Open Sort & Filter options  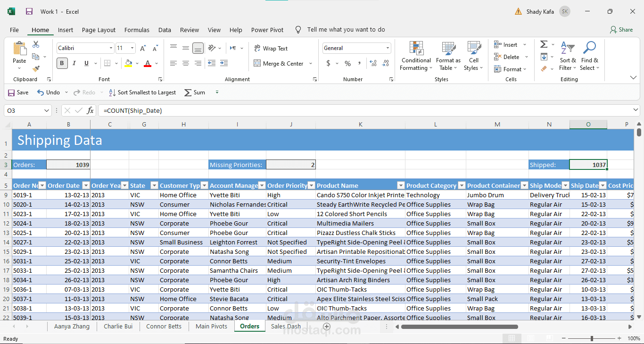tap(568, 56)
